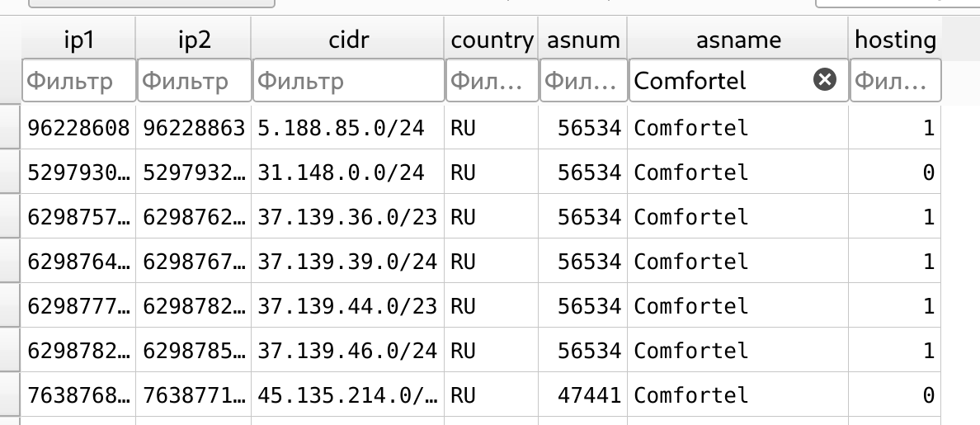Sort by the country column header

pyautogui.click(x=492, y=40)
